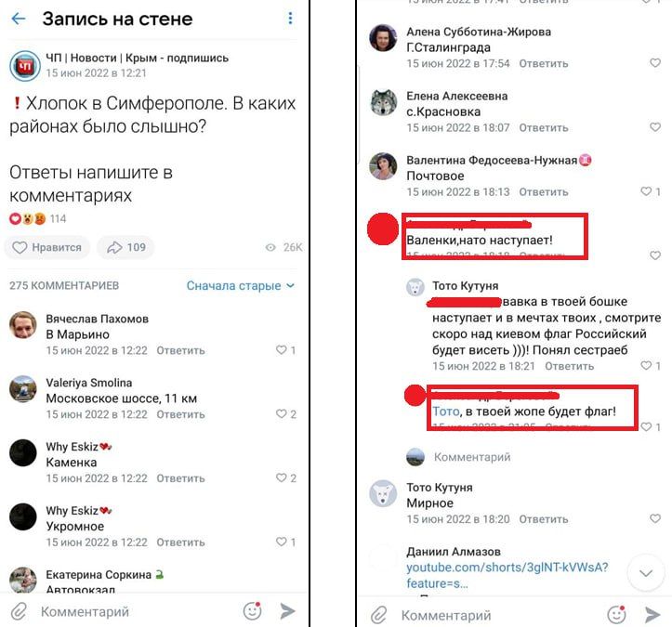Open the three-dot post options menu

pyautogui.click(x=290, y=19)
